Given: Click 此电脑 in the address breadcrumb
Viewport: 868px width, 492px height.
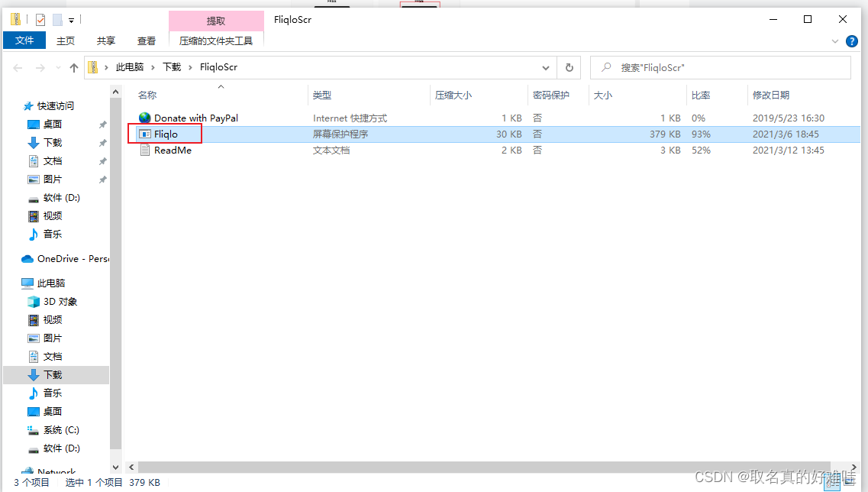Looking at the screenshot, I should (x=130, y=67).
